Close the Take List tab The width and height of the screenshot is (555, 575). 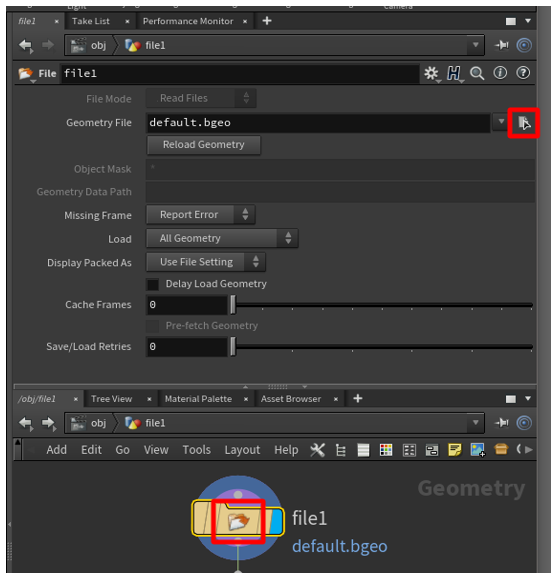tap(127, 22)
